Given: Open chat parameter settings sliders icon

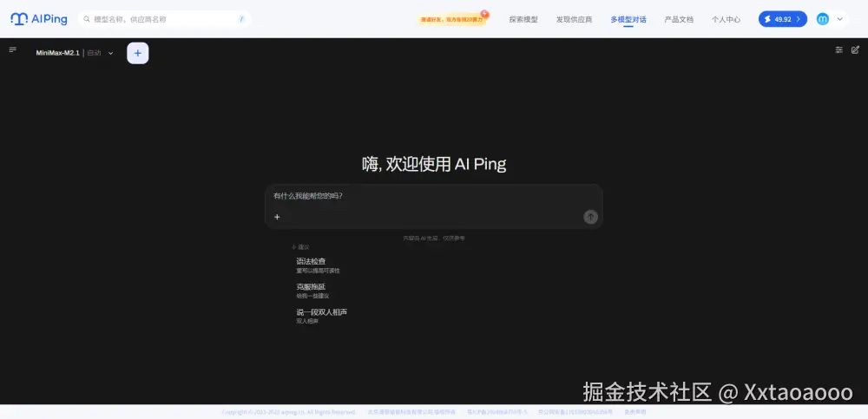Looking at the screenshot, I should pyautogui.click(x=839, y=49).
